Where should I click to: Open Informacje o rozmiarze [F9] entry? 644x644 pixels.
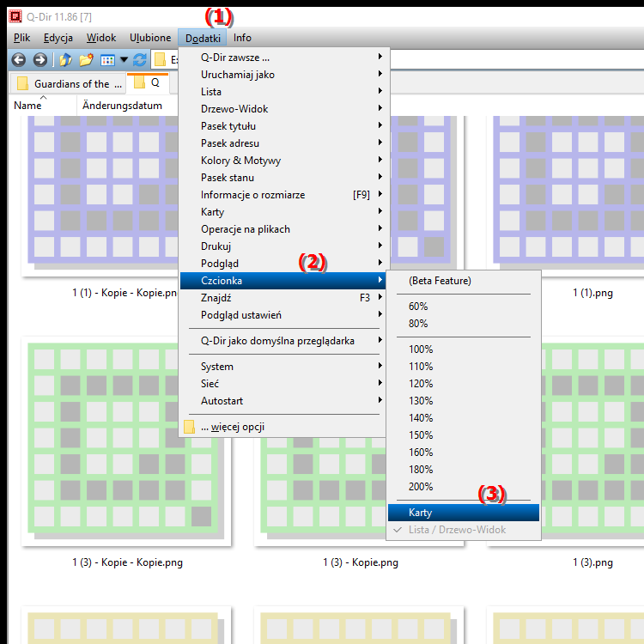tap(283, 195)
